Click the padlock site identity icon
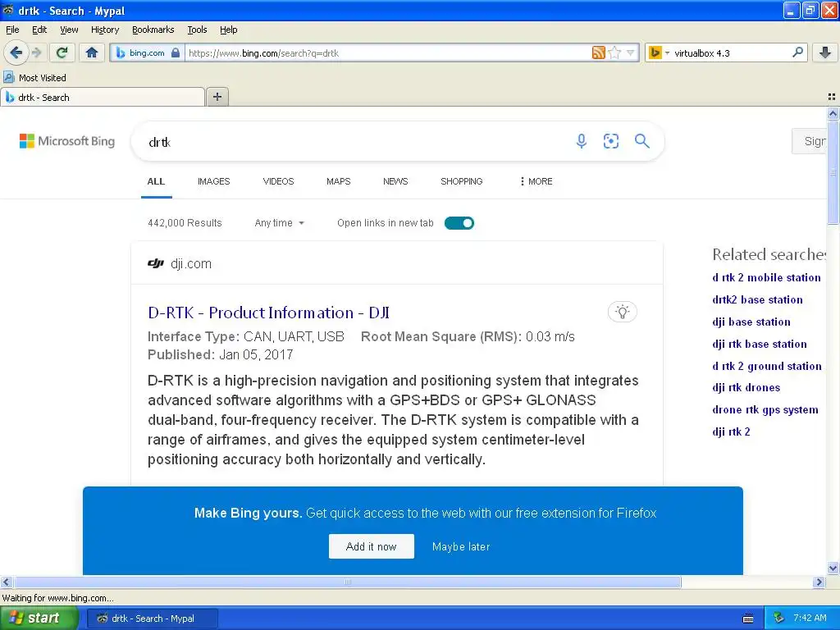Viewport: 840px width, 630px height. 176,52
